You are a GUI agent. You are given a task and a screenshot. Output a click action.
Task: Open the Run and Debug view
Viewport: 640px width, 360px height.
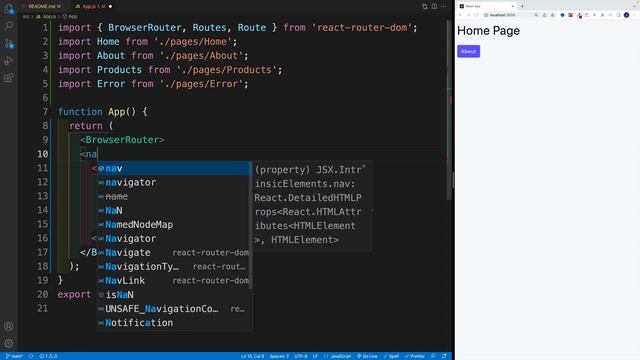tap(9, 60)
